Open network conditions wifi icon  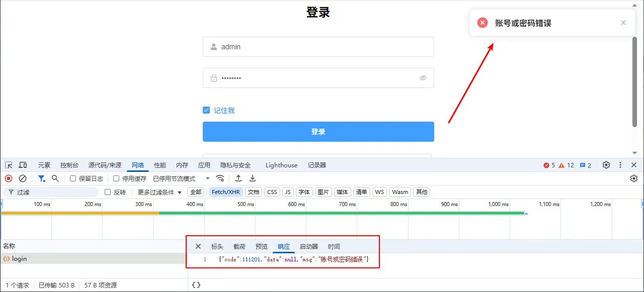[220, 178]
